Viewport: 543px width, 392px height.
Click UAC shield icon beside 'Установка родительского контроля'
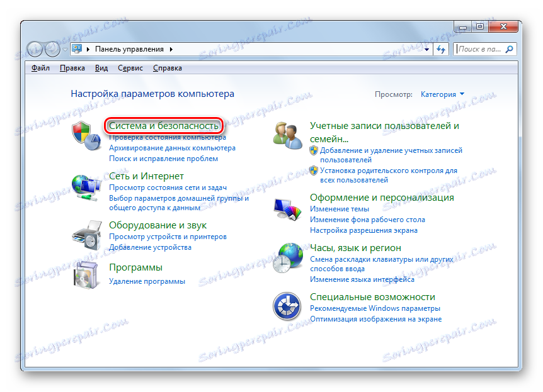314,171
